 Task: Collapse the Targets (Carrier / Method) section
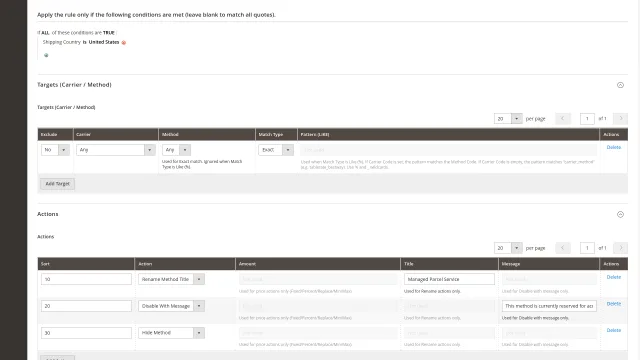click(620, 85)
